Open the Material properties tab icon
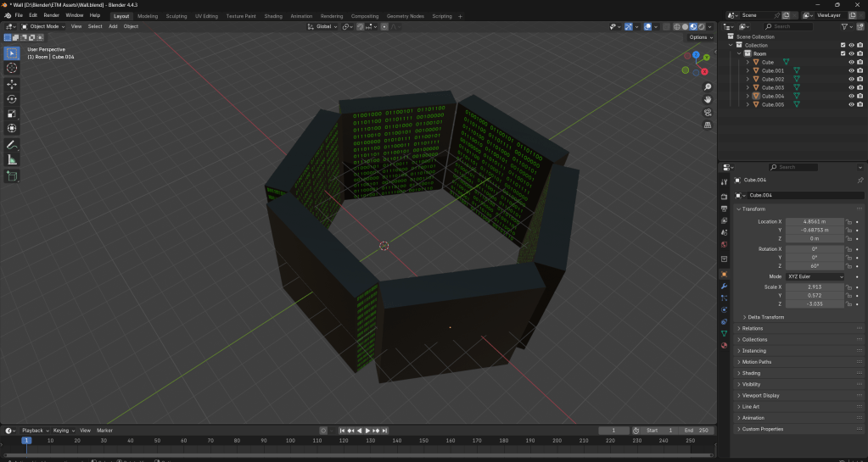Image resolution: width=868 pixels, height=462 pixels. tap(724, 345)
